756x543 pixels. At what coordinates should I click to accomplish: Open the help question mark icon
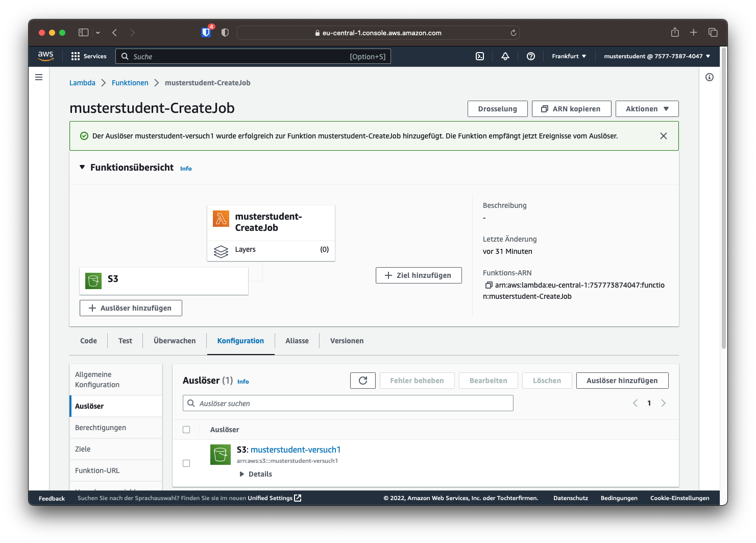(531, 56)
